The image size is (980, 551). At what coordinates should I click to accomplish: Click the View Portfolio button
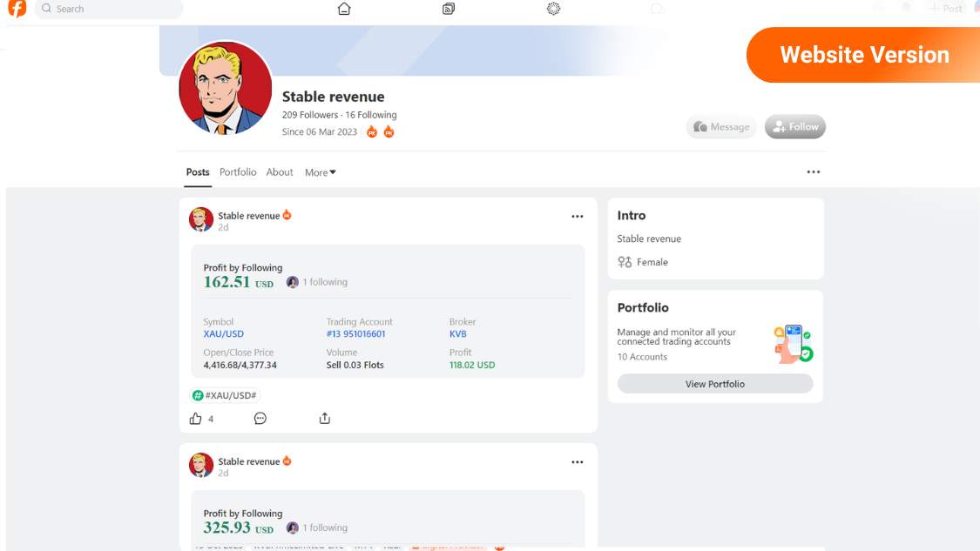click(x=715, y=383)
